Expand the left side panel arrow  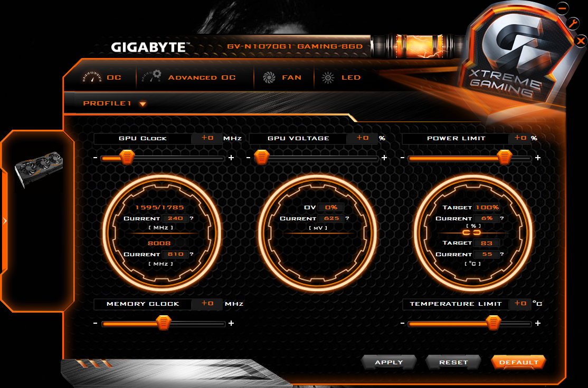[x=5, y=221]
